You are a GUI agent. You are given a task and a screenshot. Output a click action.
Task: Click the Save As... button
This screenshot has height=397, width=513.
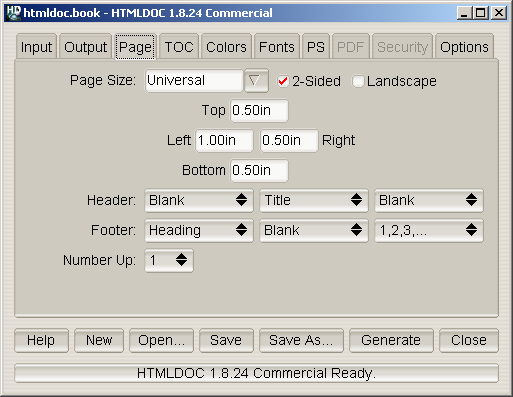tap(301, 340)
